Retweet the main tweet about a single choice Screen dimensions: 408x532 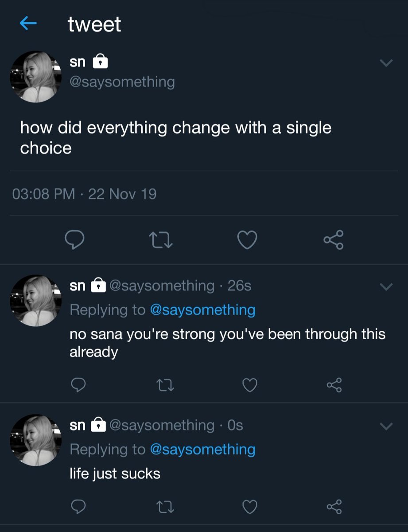click(163, 240)
